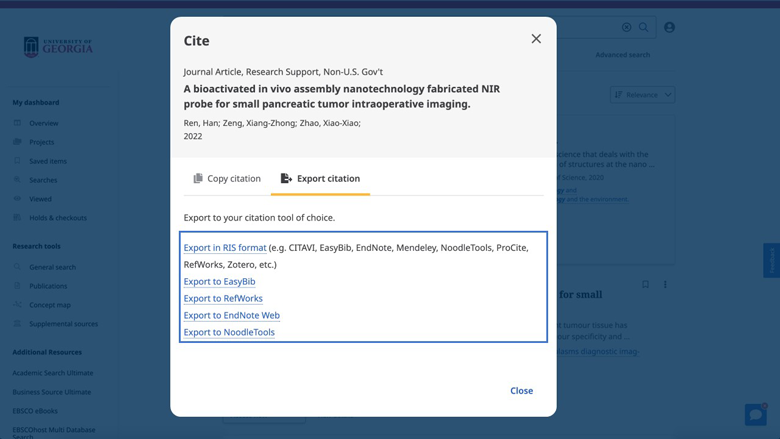
Task: Bookmark the article with the save icon
Action: 645,285
